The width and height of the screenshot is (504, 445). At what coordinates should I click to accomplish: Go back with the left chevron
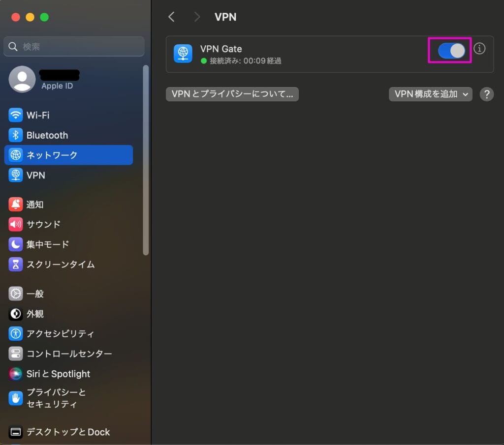coord(172,17)
